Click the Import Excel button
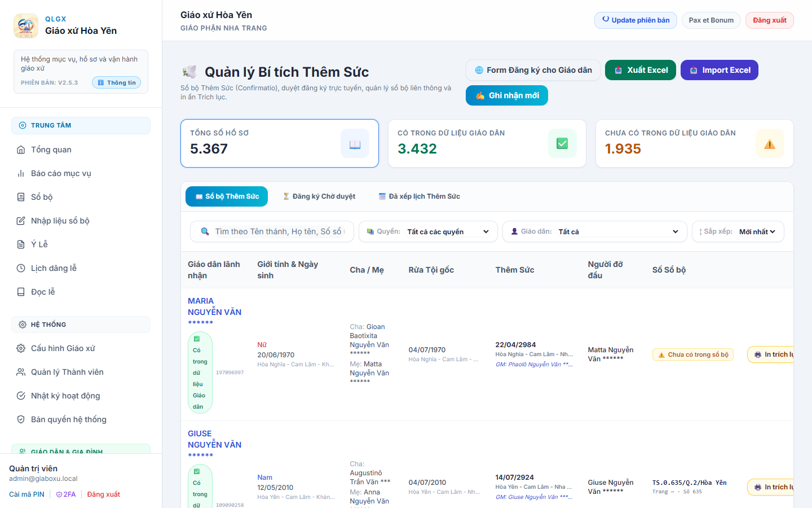 tap(720, 70)
